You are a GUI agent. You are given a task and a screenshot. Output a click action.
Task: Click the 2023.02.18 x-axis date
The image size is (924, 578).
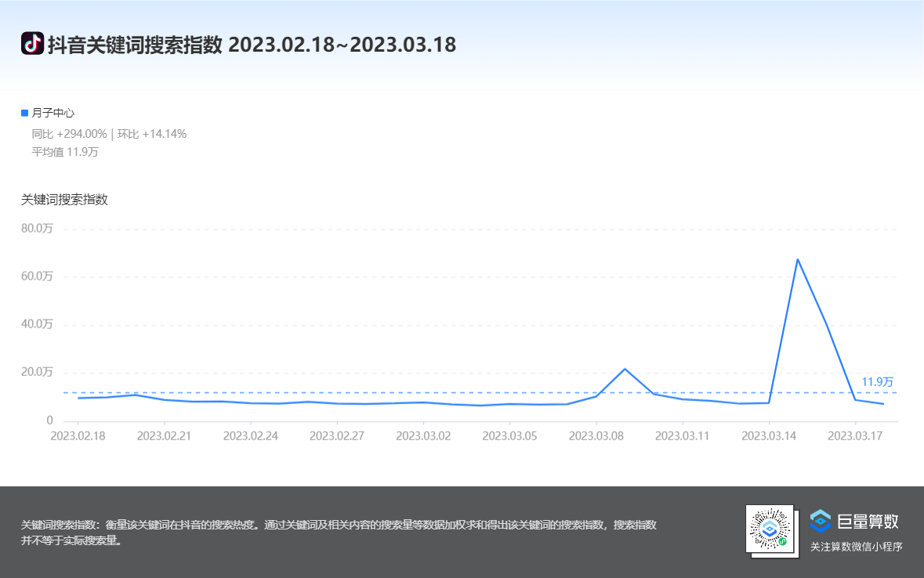click(78, 436)
